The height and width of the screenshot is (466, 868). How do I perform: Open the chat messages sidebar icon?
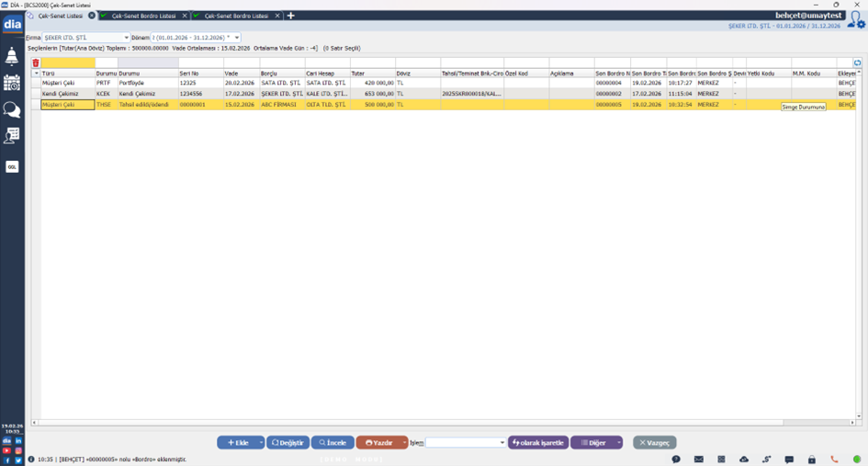pos(12,109)
